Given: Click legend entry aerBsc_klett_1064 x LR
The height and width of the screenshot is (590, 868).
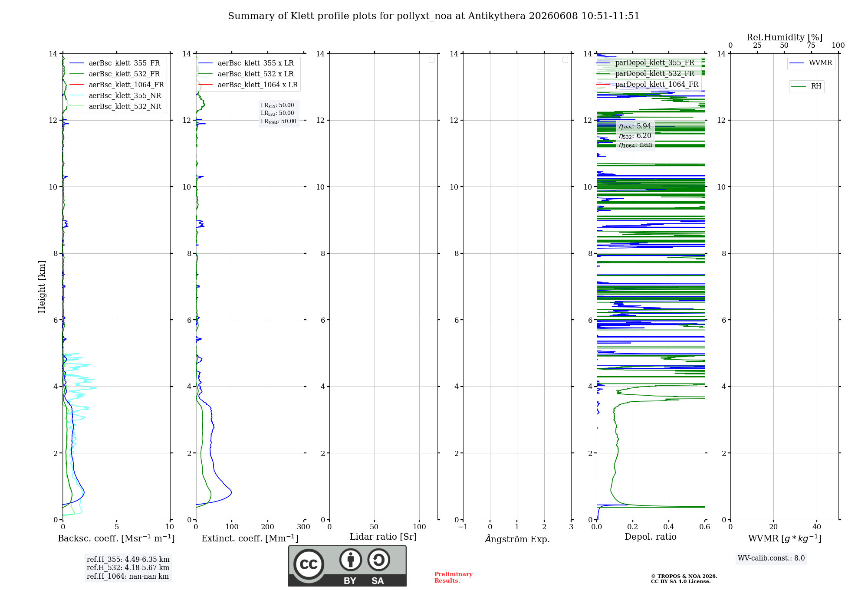Looking at the screenshot, I should 248,85.
